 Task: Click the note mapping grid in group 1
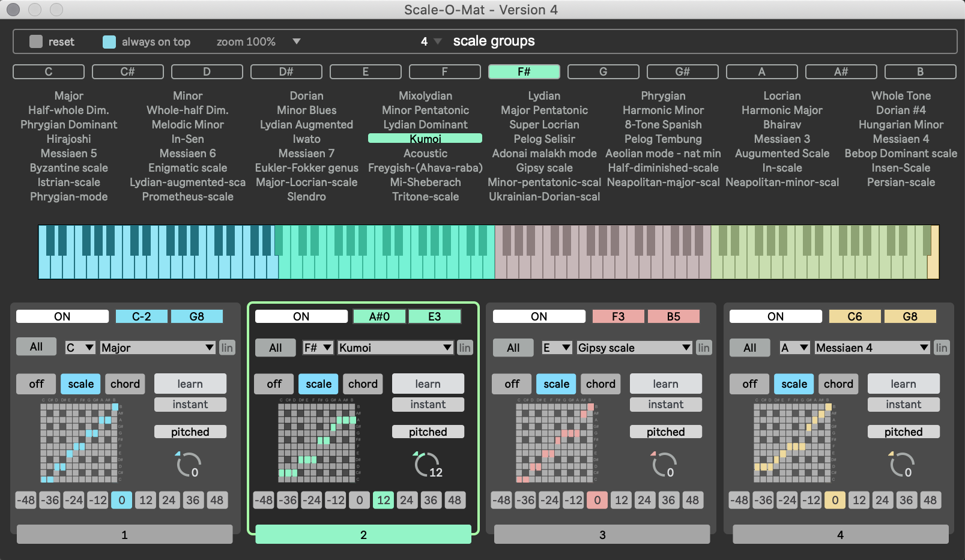(80, 443)
